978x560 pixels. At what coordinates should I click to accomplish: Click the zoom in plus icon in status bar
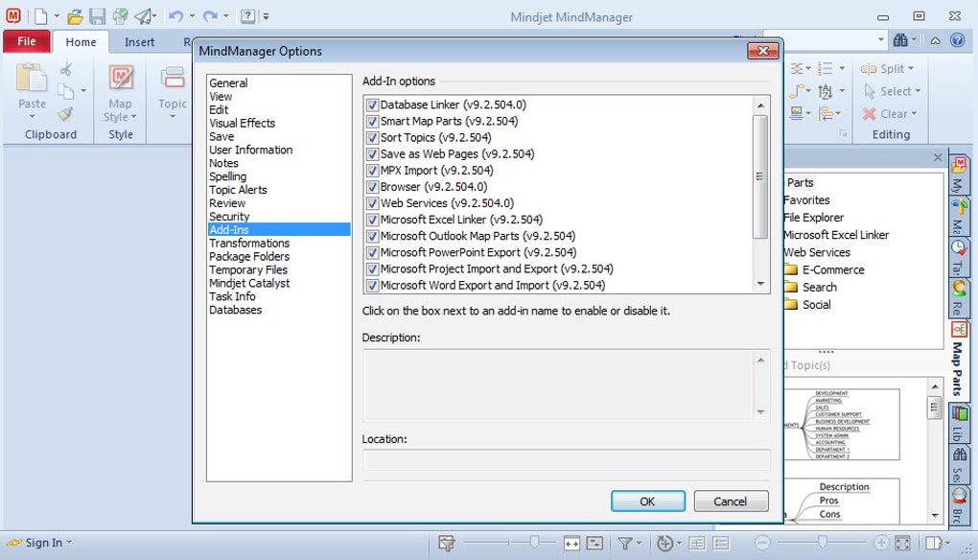point(881,543)
